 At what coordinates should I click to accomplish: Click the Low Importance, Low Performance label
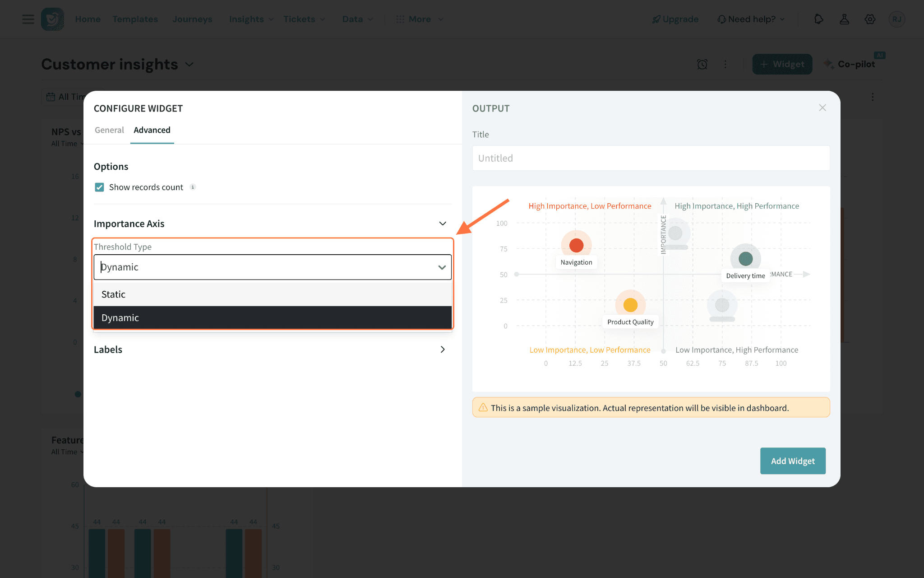[x=590, y=350]
